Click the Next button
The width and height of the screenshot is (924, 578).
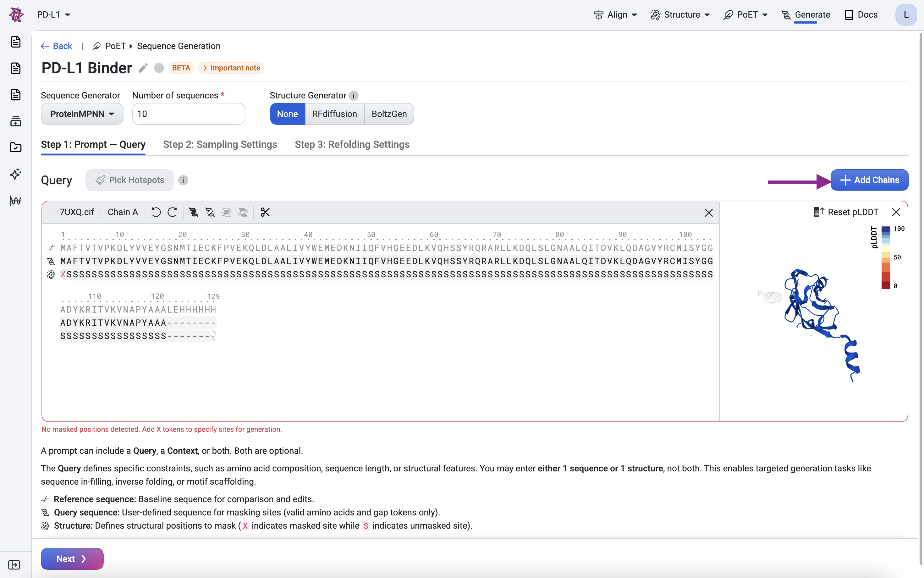(72, 559)
